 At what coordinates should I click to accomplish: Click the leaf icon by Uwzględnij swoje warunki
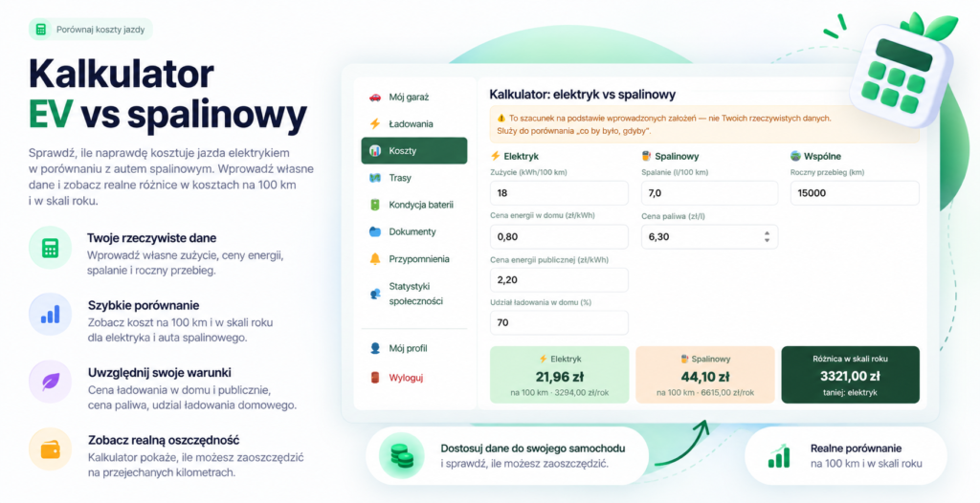tap(50, 382)
